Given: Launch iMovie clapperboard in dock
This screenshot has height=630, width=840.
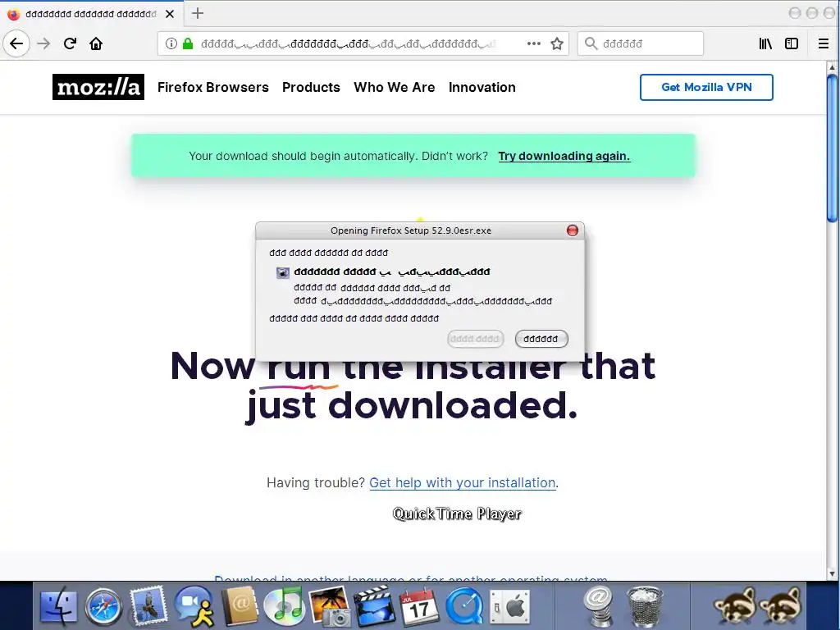Looking at the screenshot, I should click(373, 606).
